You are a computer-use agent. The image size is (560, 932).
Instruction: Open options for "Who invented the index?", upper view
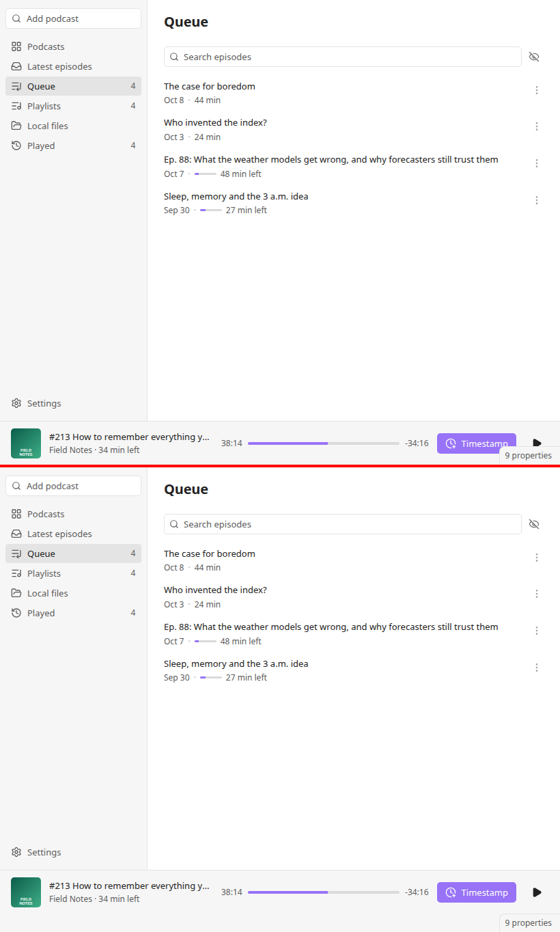click(x=537, y=126)
